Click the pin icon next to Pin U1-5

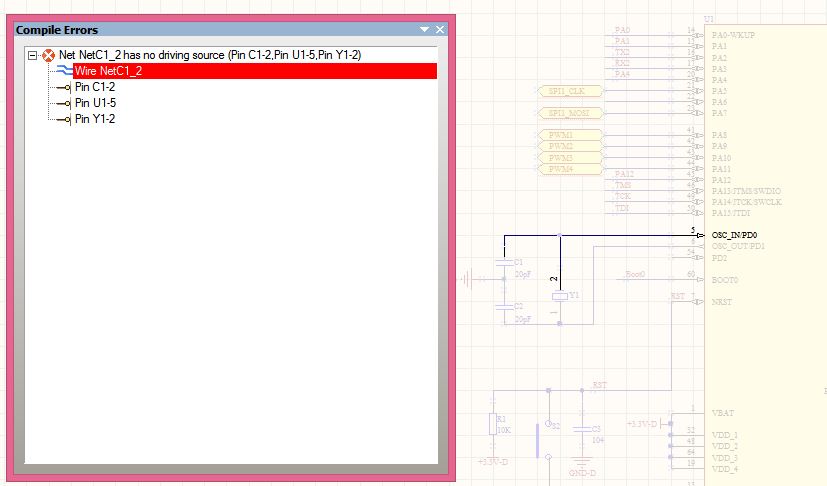click(64, 103)
